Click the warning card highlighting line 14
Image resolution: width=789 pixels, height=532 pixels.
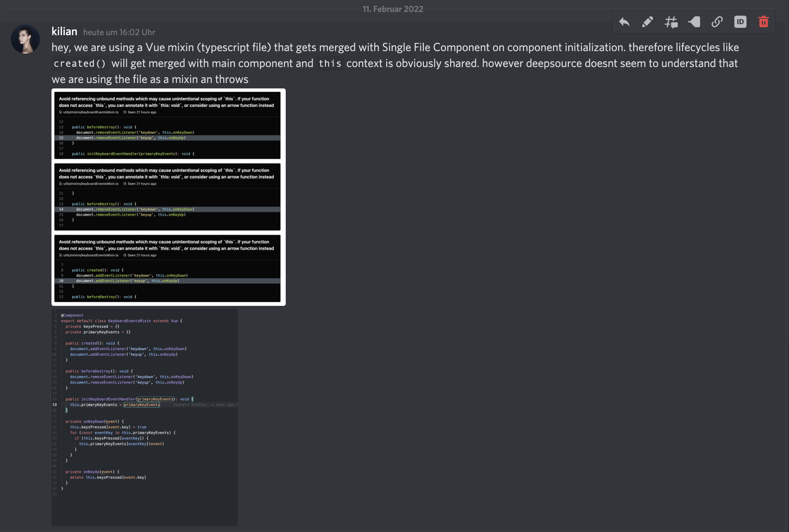[x=167, y=197]
